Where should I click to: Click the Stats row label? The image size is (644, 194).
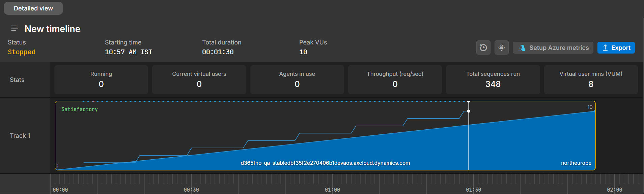[x=17, y=80]
